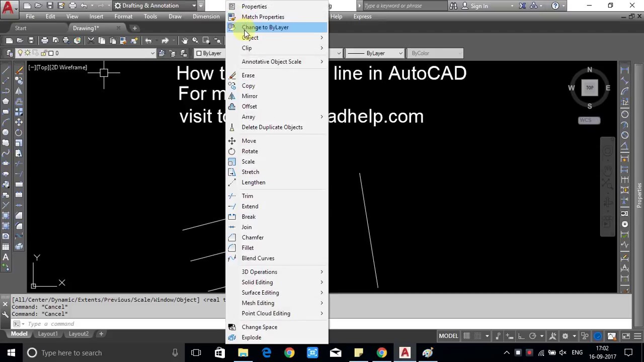This screenshot has width=644, height=362.
Task: Click the Type a keyword or phrase field
Action: coord(404,6)
